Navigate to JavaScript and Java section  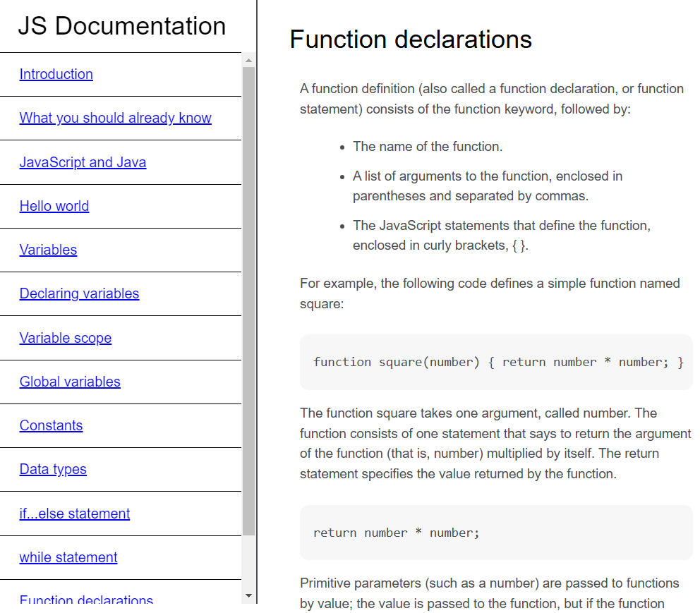pos(83,162)
